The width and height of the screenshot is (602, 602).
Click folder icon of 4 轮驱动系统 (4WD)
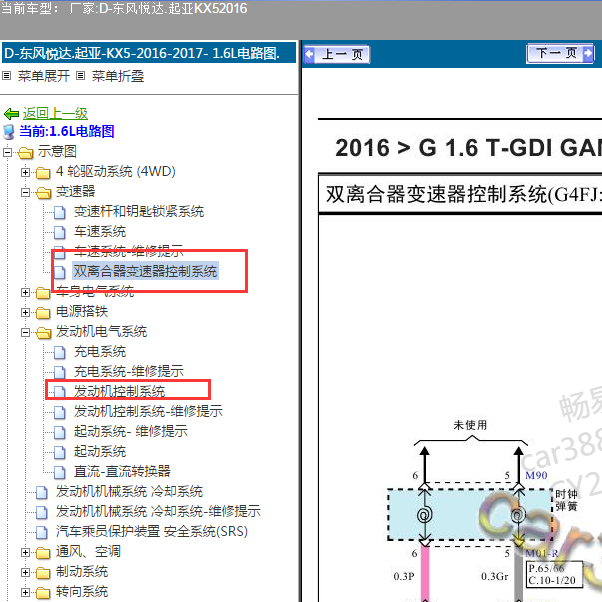click(43, 173)
